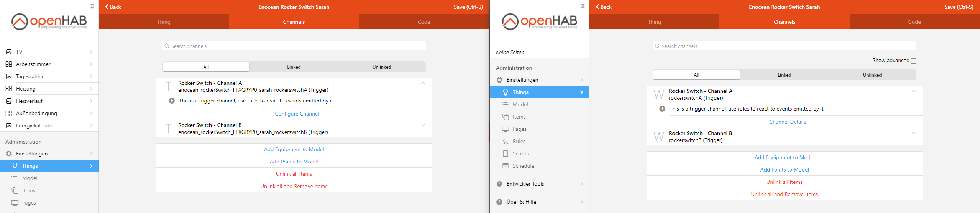Click the Scripts document icon
The height and width of the screenshot is (213, 980).
coord(506,154)
